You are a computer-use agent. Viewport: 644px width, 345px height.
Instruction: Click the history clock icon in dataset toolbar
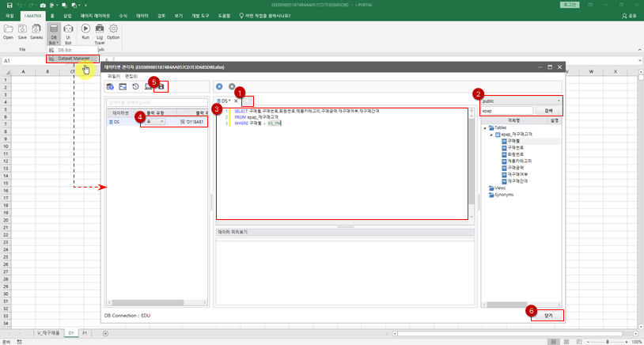click(135, 86)
